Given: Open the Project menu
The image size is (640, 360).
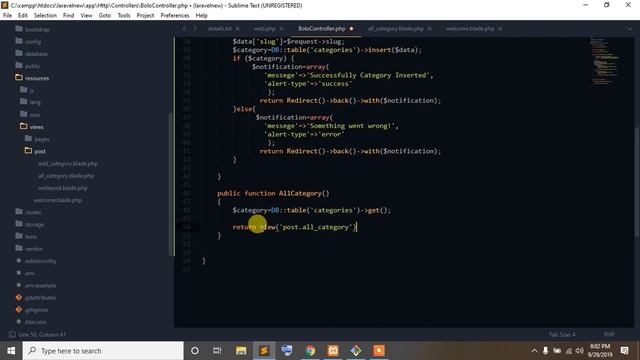Looking at the screenshot, I should tap(145, 16).
